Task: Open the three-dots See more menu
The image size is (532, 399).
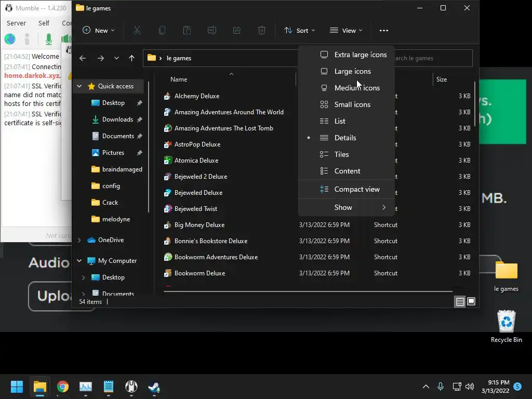Action: pos(384,31)
